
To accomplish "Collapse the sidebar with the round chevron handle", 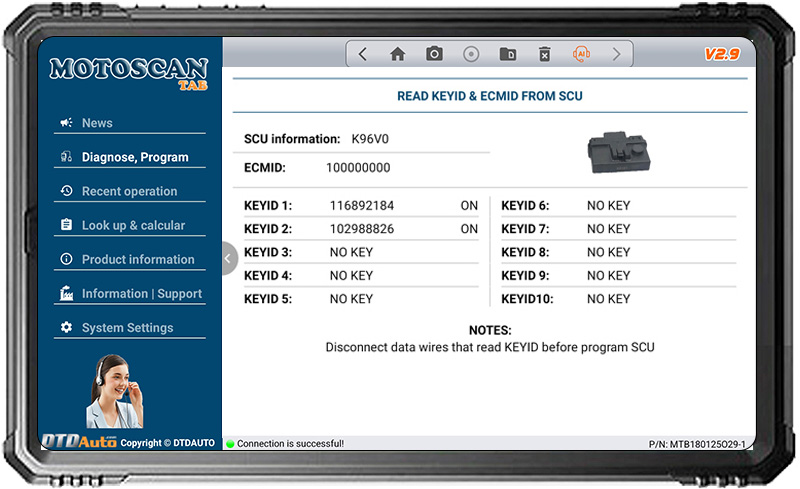I will tap(229, 258).
